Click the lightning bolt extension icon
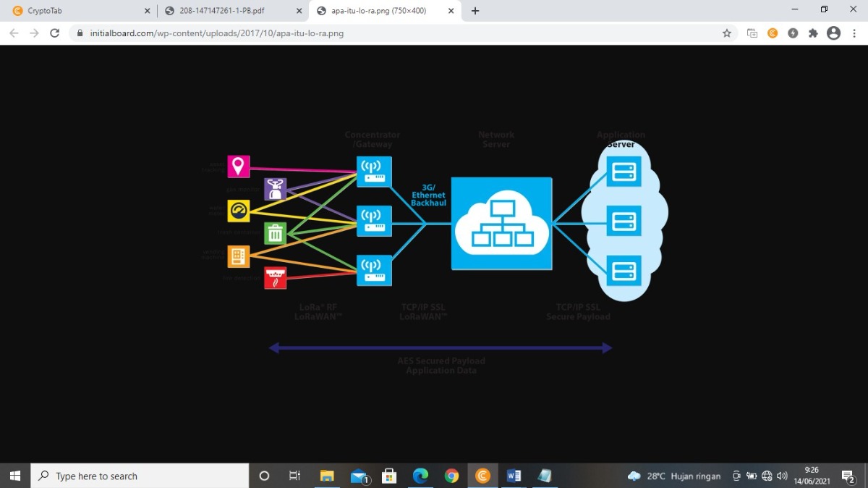 (793, 33)
